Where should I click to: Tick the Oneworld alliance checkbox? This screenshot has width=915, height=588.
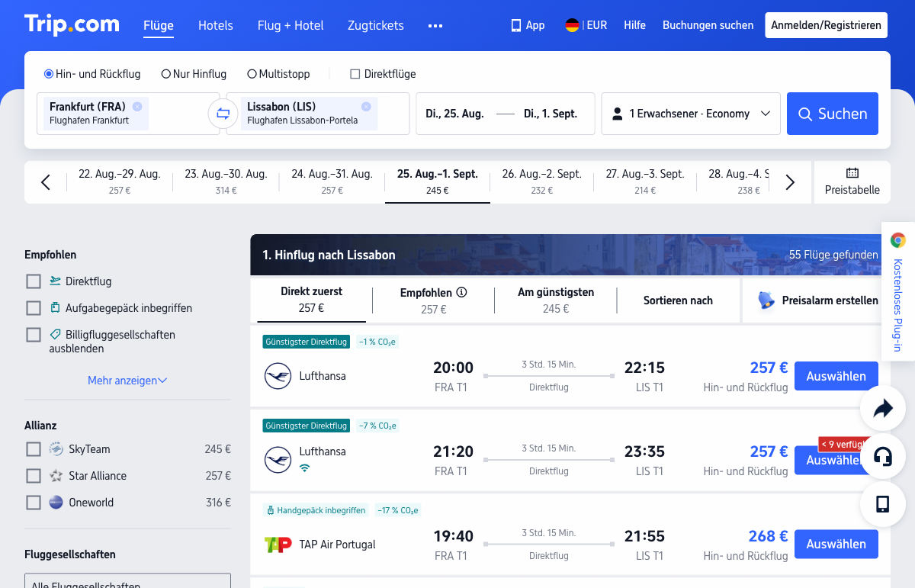click(x=34, y=503)
